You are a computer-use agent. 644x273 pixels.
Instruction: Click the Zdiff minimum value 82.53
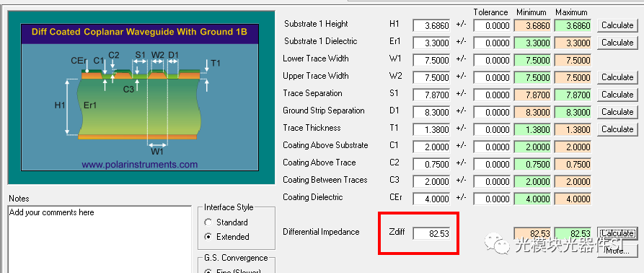pos(532,233)
